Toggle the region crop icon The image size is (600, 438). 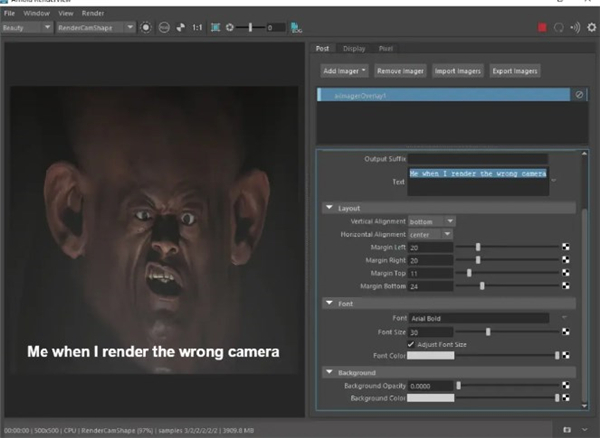coord(217,28)
